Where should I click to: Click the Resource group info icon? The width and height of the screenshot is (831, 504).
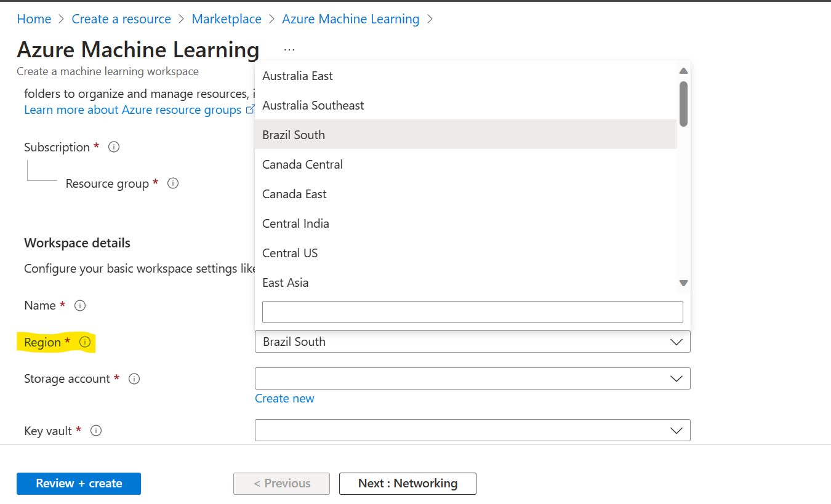coord(173,183)
